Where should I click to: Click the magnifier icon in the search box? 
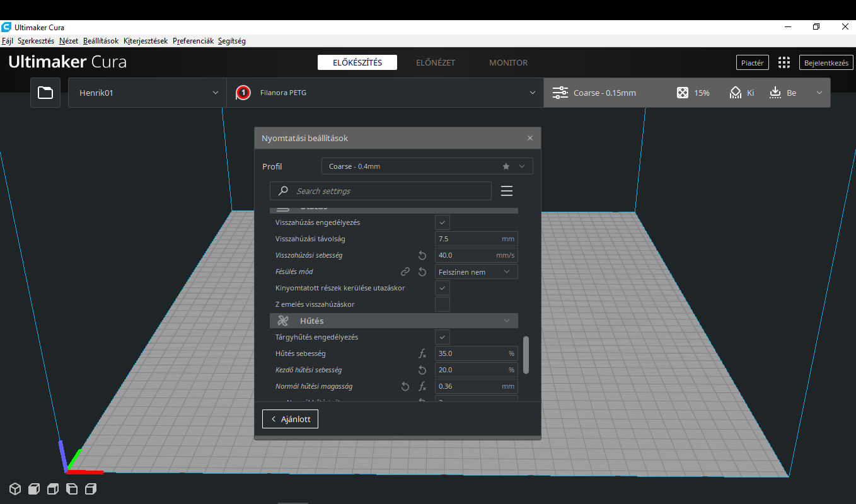[x=284, y=191]
